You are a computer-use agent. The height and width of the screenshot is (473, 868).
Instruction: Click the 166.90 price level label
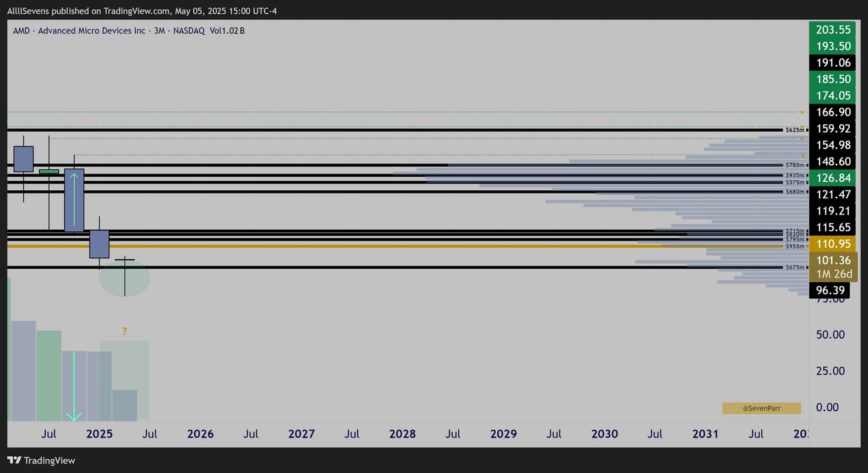point(833,112)
